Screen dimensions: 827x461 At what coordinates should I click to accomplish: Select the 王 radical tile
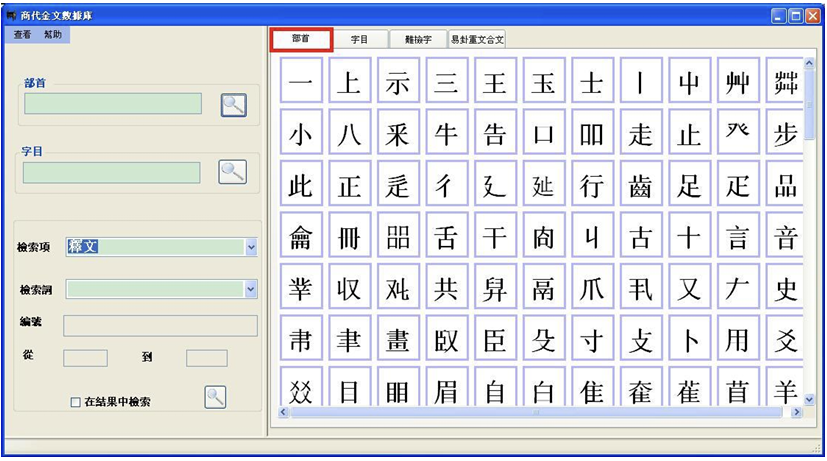click(495, 80)
